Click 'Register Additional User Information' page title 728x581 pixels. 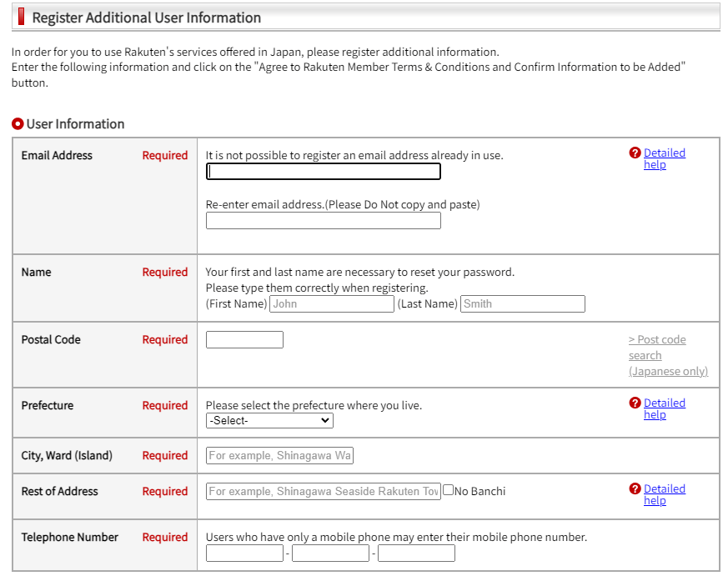pyautogui.click(x=146, y=18)
